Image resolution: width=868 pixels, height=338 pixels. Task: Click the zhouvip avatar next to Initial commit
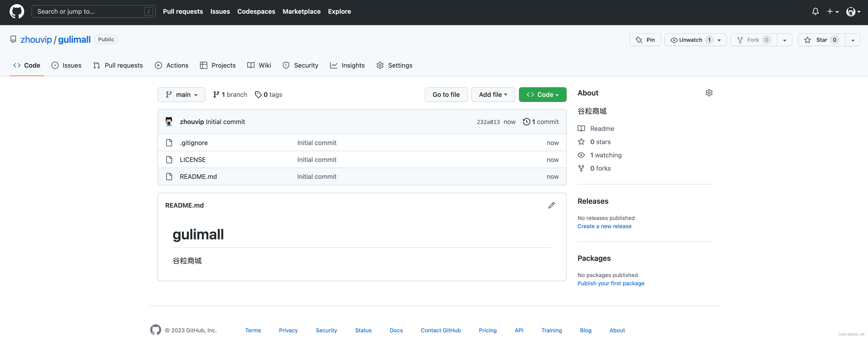pyautogui.click(x=169, y=122)
